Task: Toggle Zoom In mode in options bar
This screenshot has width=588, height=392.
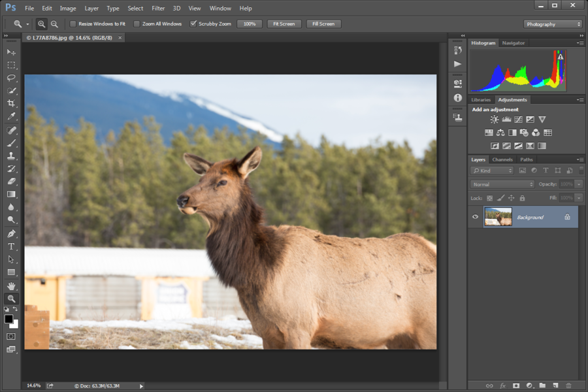Action: 41,24
